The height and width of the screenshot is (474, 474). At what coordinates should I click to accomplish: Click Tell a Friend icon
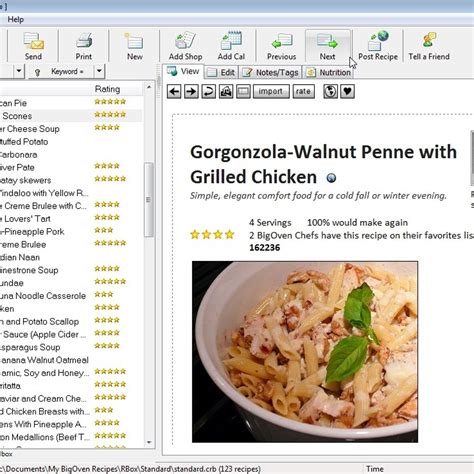coord(429,46)
